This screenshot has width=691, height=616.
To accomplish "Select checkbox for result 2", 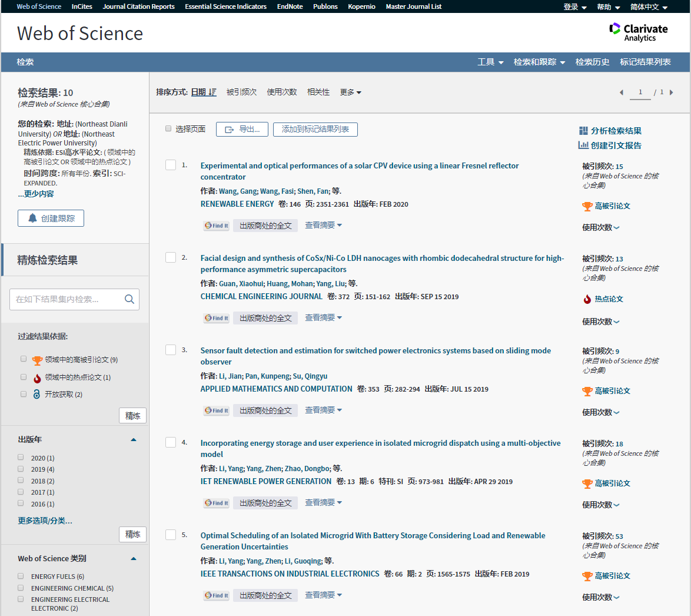I will 171,257.
